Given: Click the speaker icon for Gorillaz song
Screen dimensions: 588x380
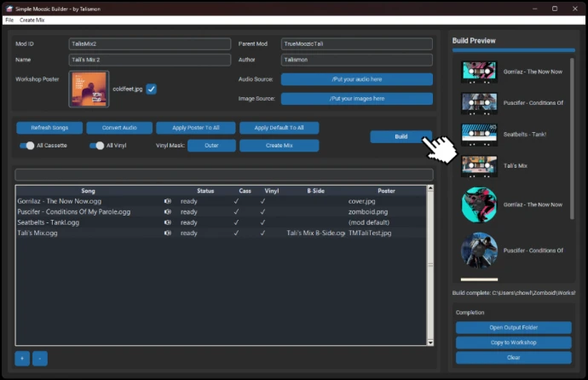Looking at the screenshot, I should [x=168, y=201].
